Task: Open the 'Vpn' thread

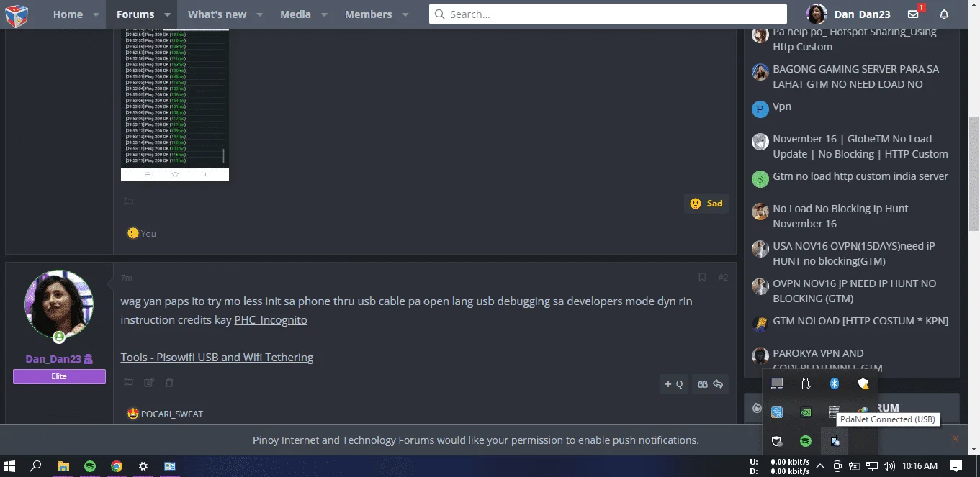Action: point(782,106)
